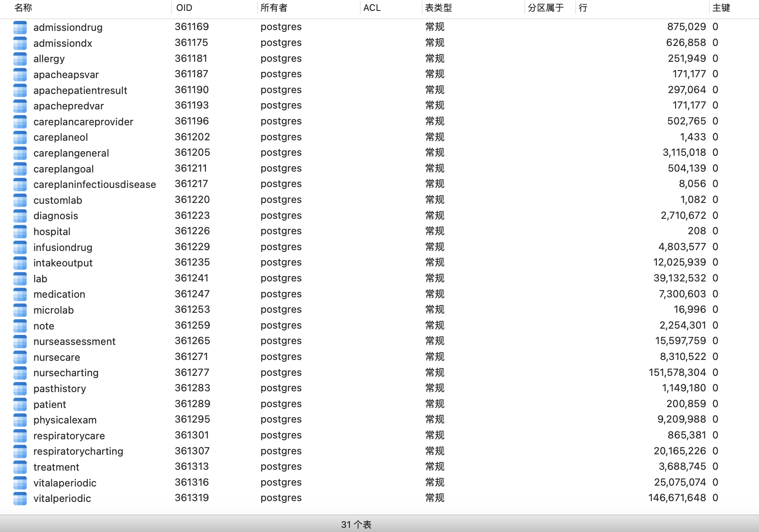Viewport: 759px width, 532px height.
Task: Click the table icon beside patient
Action: [x=20, y=404]
